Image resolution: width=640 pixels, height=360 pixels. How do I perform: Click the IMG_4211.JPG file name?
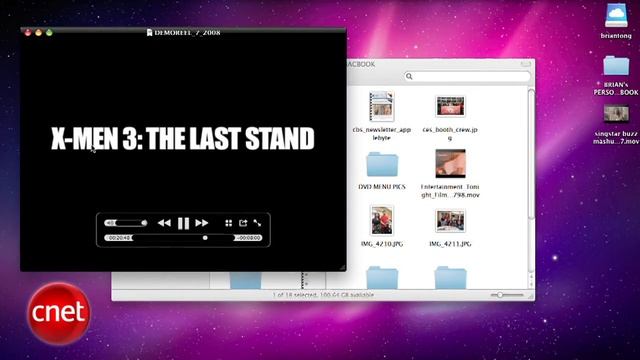tap(450, 244)
